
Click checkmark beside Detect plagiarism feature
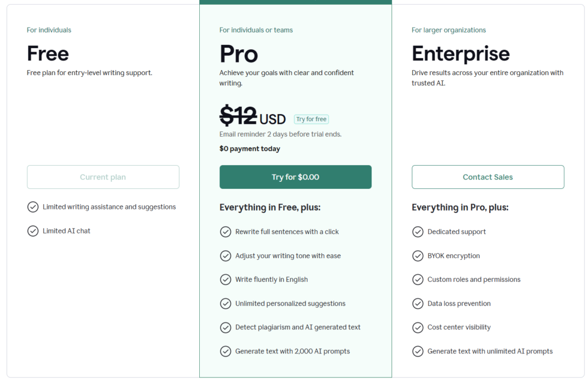(226, 328)
